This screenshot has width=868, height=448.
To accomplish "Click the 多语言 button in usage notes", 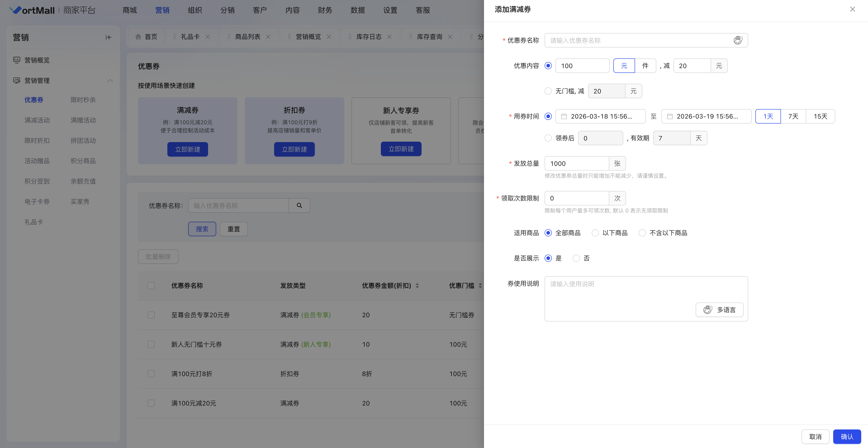I will click(719, 310).
